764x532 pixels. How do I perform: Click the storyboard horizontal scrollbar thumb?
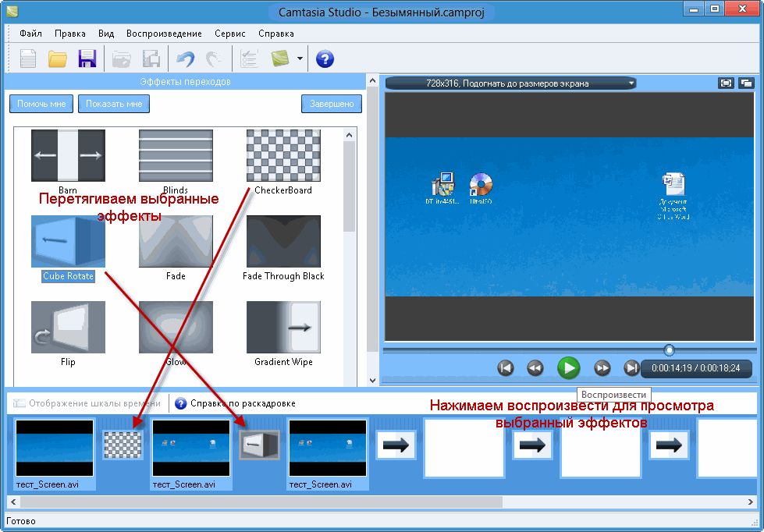click(261, 502)
